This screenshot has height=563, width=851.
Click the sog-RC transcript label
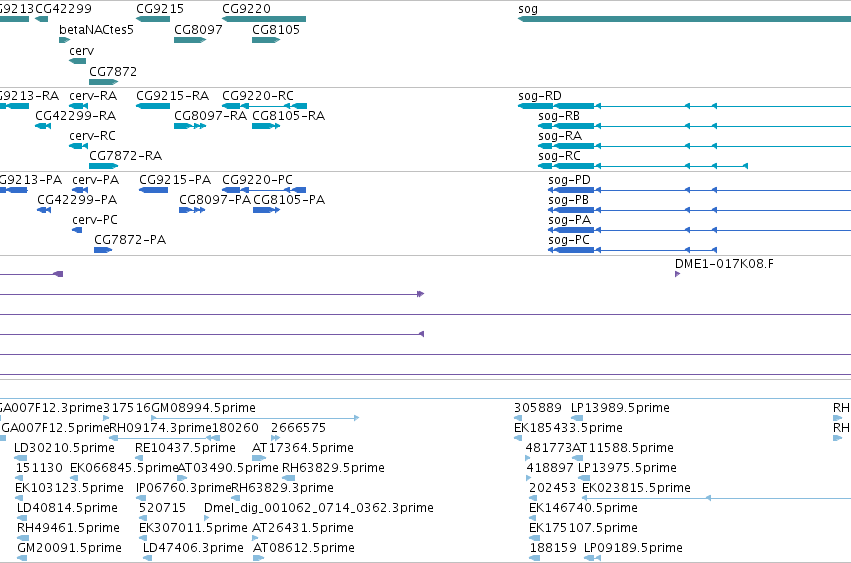[560, 156]
